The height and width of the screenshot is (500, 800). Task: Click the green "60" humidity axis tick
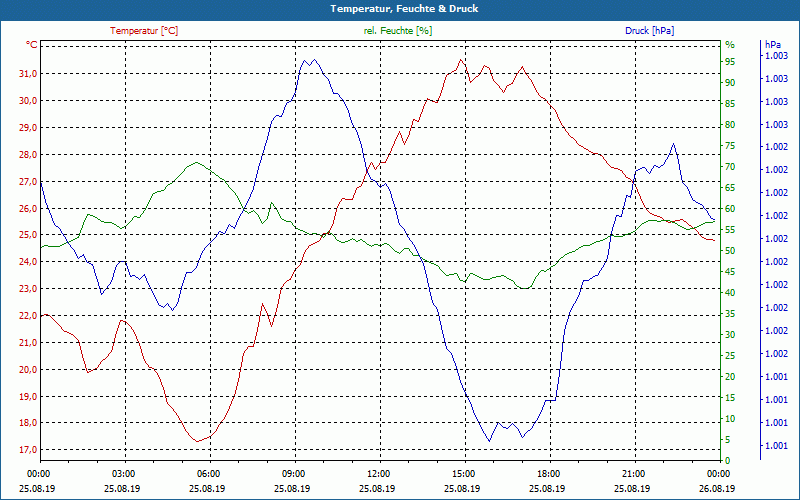pyautogui.click(x=730, y=209)
